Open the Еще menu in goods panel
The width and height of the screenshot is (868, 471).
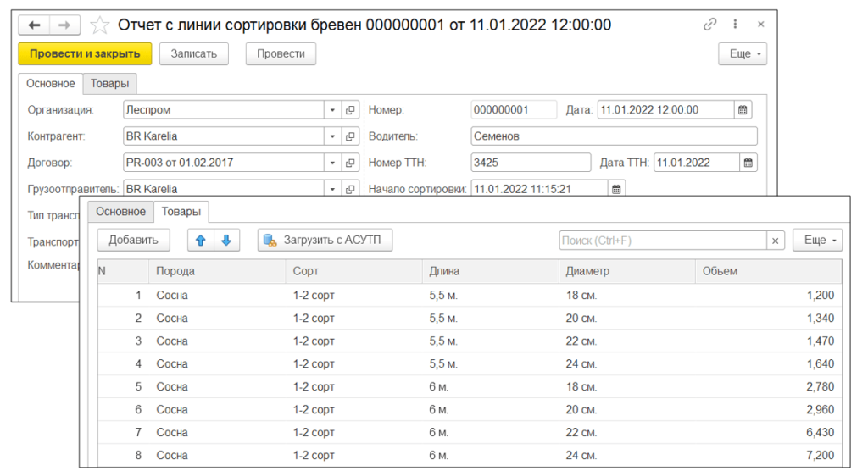coord(817,241)
